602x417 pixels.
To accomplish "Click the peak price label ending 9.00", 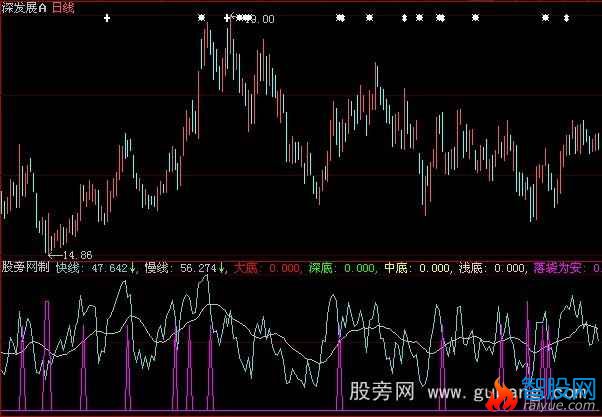I will [x=261, y=19].
